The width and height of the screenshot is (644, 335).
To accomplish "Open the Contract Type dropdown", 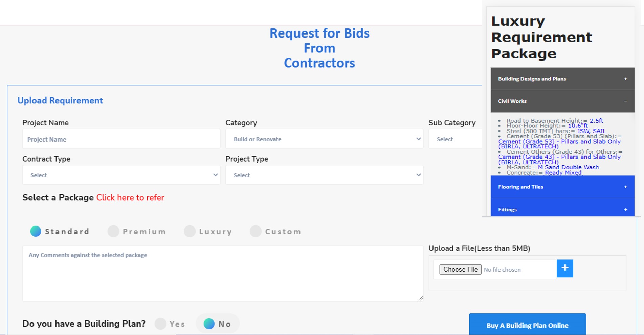I will click(121, 175).
